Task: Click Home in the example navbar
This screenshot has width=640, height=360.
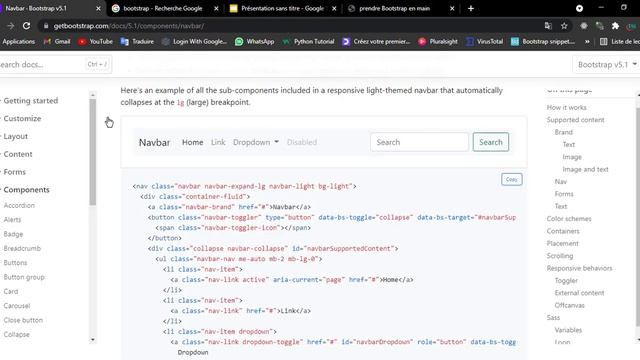Action: 193,142
